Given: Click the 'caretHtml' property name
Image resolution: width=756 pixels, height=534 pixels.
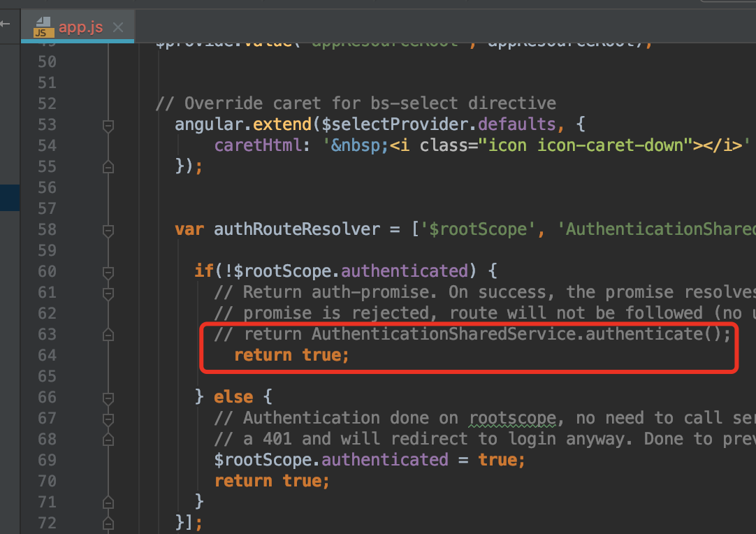Looking at the screenshot, I should (x=257, y=145).
